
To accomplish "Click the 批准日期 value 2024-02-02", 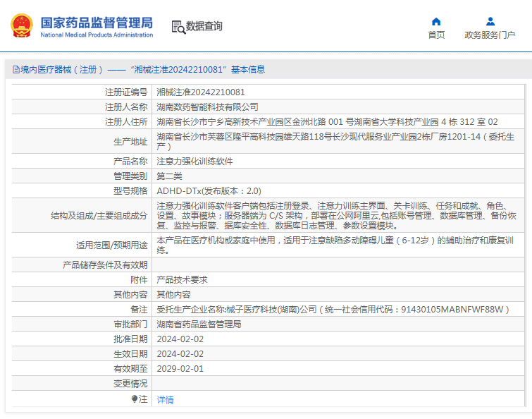I will point(180,339).
